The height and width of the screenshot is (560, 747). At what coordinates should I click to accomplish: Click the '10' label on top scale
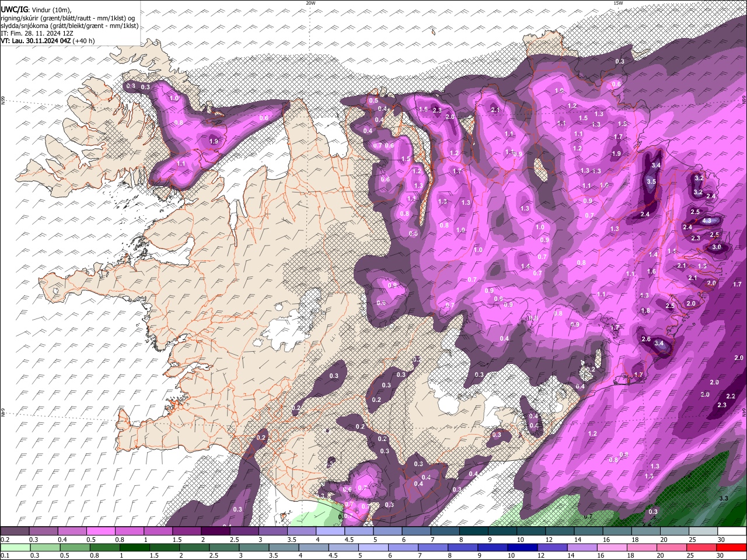(x=520, y=540)
